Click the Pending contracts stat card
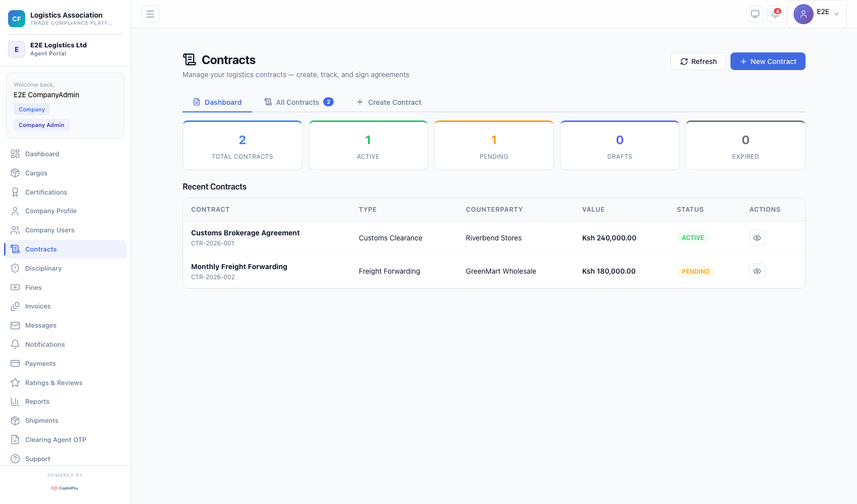The image size is (857, 504). (494, 146)
